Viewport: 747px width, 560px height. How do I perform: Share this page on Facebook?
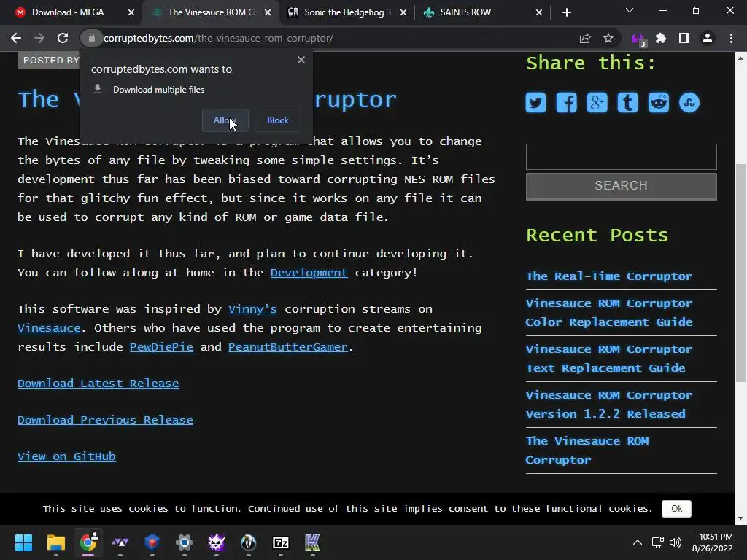[566, 102]
